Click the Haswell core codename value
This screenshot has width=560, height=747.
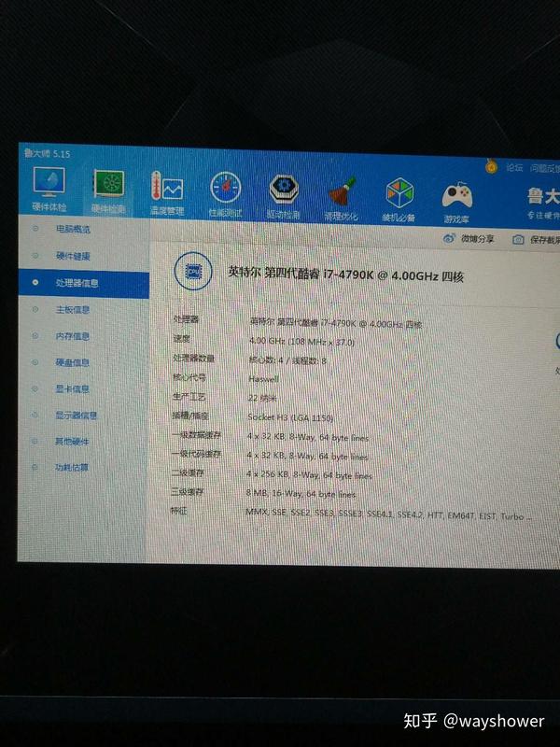pyautogui.click(x=263, y=379)
